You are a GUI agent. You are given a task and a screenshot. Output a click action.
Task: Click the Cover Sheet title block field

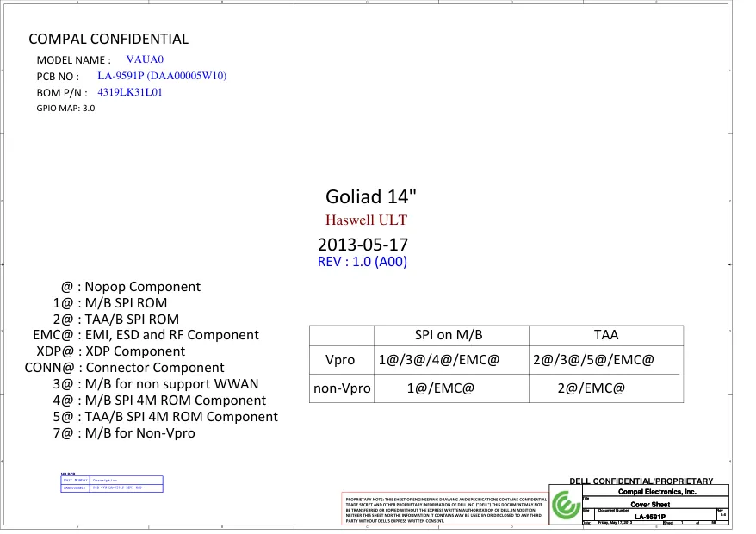pyautogui.click(x=650, y=505)
